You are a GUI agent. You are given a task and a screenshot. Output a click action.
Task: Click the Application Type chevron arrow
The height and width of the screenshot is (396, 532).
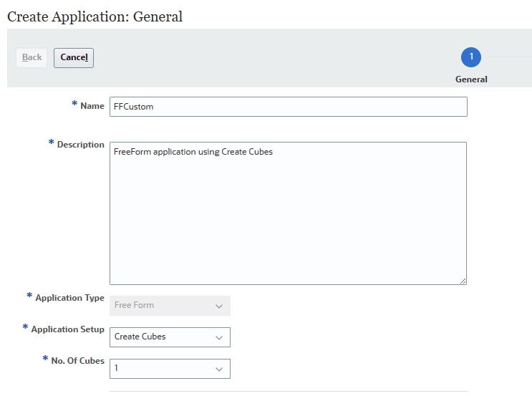coord(219,306)
